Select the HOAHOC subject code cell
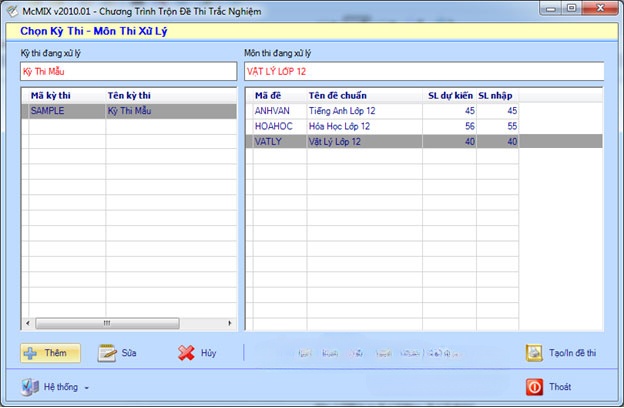This screenshot has height=408, width=624. point(280,127)
